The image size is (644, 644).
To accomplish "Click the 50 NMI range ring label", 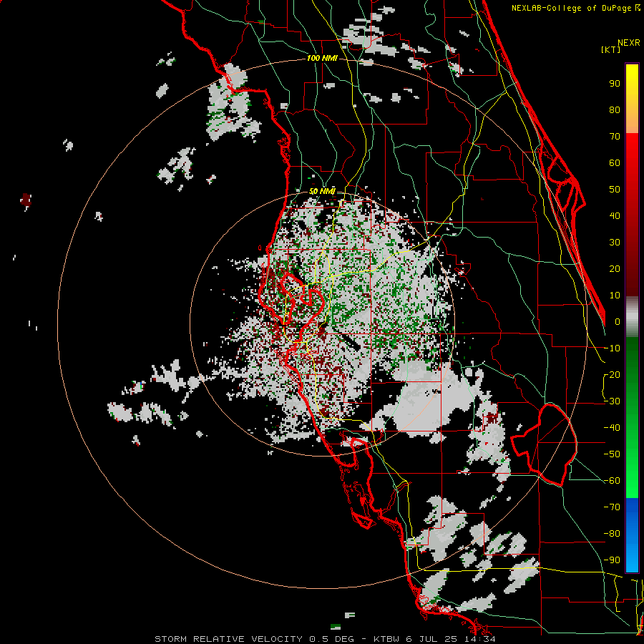I will coord(322,191).
